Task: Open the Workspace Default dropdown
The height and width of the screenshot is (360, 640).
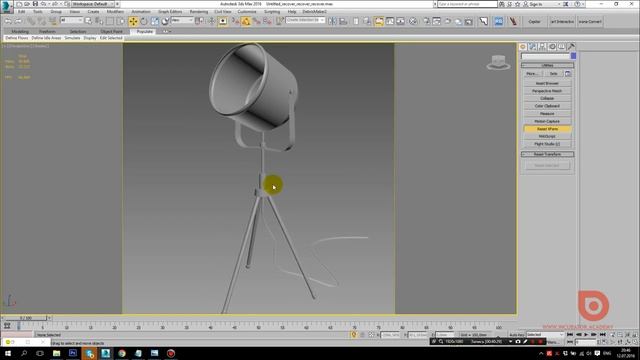Action: (93, 4)
